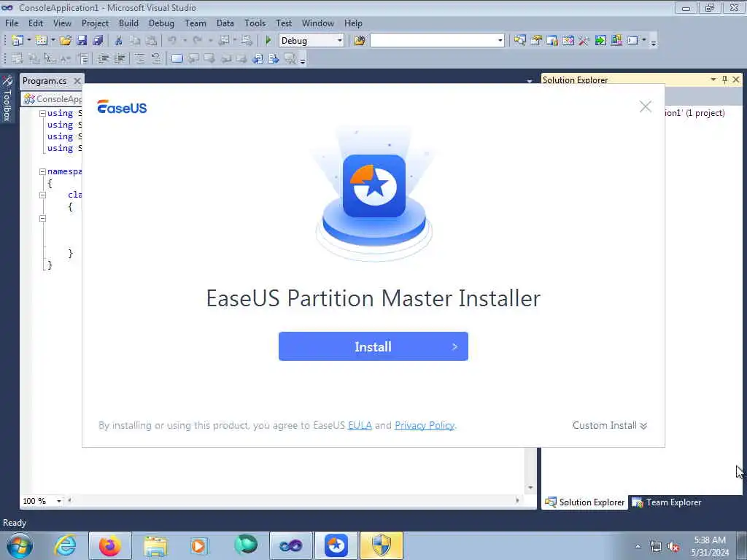Click the New Project toolbar icon
This screenshot has width=747, height=560.
pyautogui.click(x=18, y=41)
